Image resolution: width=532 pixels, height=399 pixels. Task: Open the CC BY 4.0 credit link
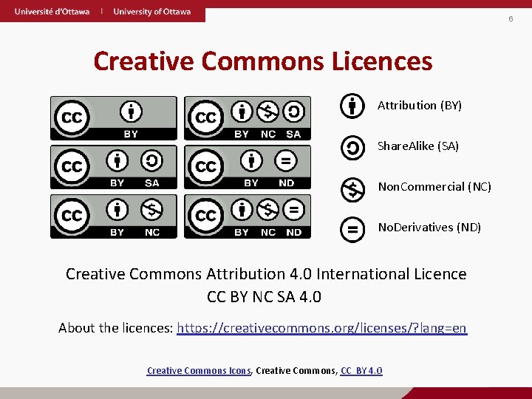click(x=361, y=370)
